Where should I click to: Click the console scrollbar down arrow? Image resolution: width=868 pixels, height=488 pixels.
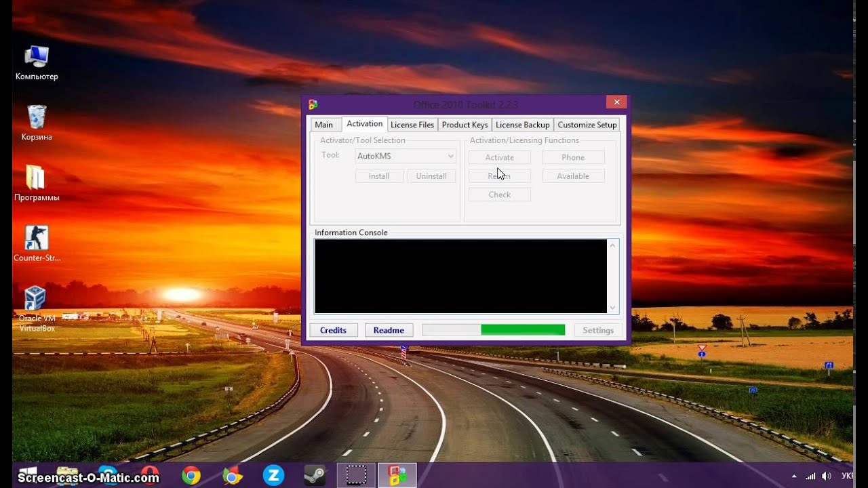[x=613, y=307]
